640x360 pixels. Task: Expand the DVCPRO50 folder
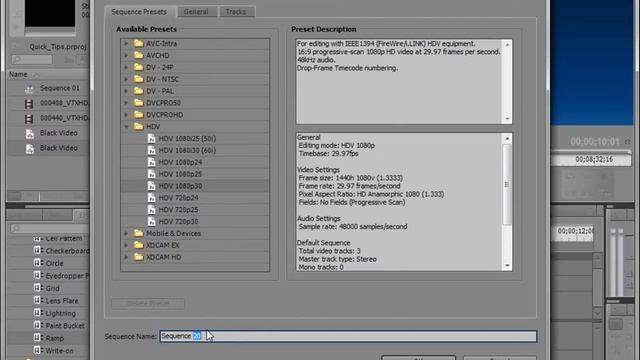(x=126, y=102)
